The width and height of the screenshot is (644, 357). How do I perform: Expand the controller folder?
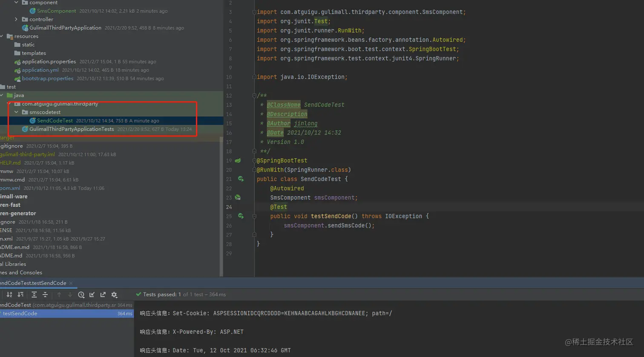tap(16, 20)
